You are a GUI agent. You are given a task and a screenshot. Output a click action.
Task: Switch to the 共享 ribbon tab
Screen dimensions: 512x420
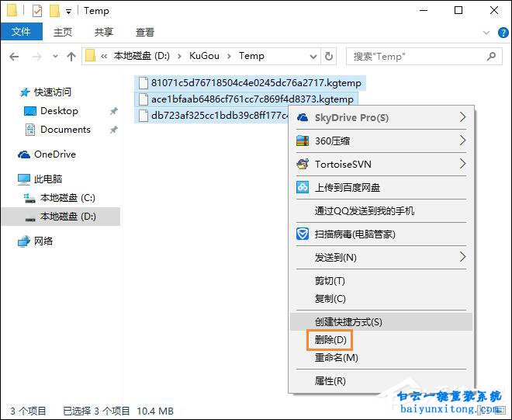click(x=104, y=32)
